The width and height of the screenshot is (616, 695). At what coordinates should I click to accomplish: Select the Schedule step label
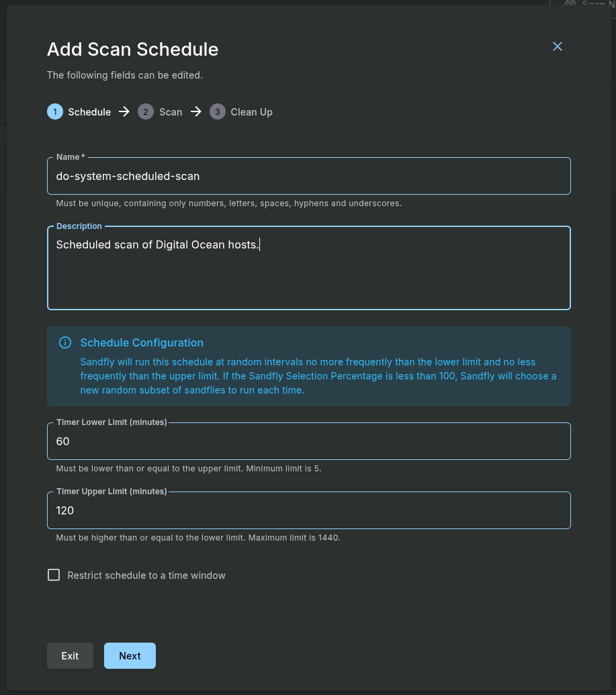point(89,112)
